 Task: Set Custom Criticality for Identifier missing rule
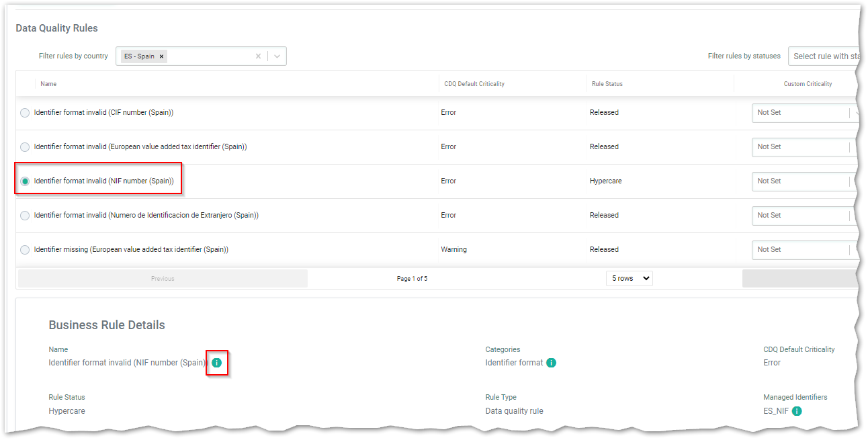[803, 250]
